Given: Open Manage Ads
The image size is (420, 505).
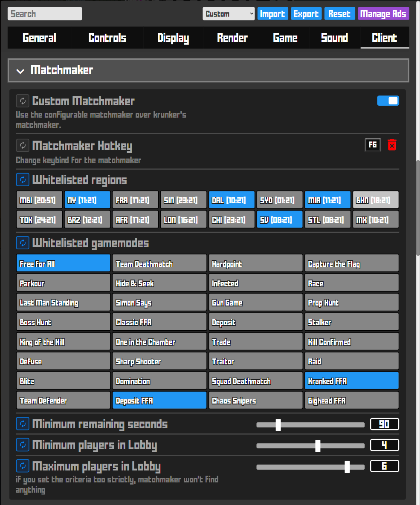Looking at the screenshot, I should 383,14.
